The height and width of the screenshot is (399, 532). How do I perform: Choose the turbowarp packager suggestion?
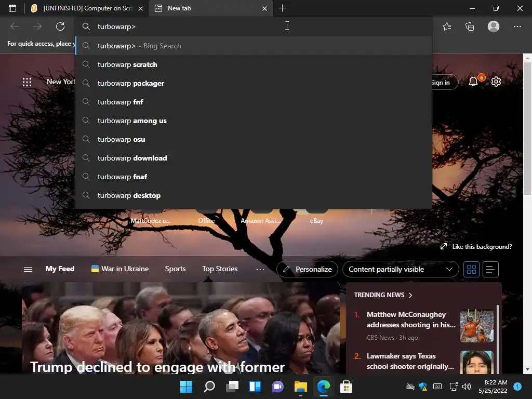[x=253, y=83]
